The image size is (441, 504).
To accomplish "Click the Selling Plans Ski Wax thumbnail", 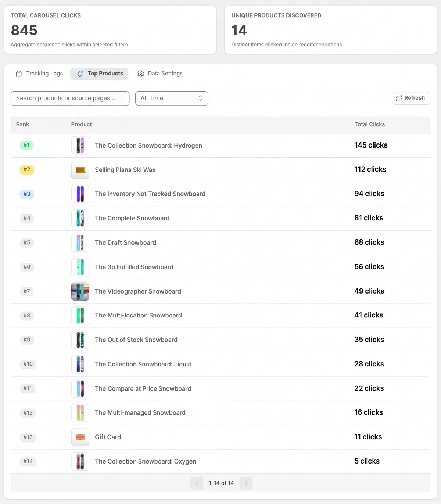I will click(80, 170).
